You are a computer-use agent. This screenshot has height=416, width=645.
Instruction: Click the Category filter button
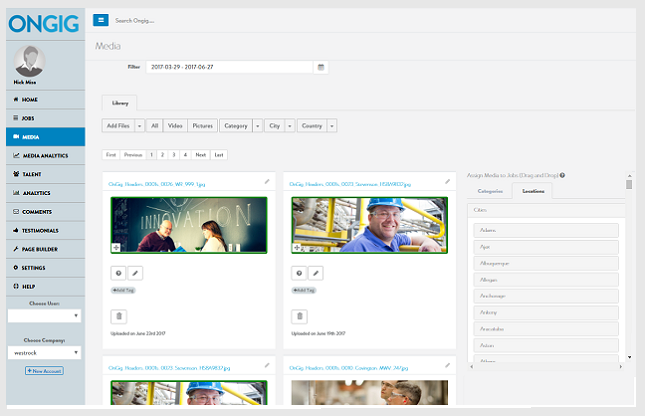tap(236, 125)
